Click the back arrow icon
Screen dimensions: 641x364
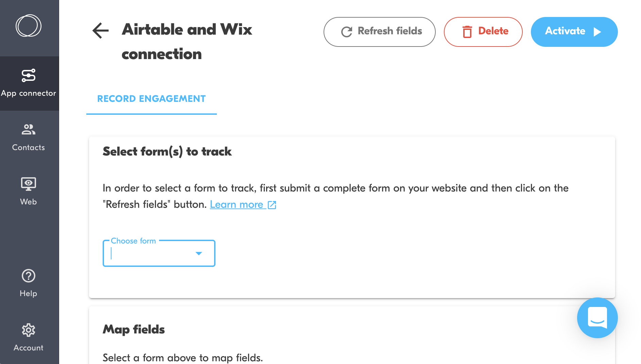100,31
